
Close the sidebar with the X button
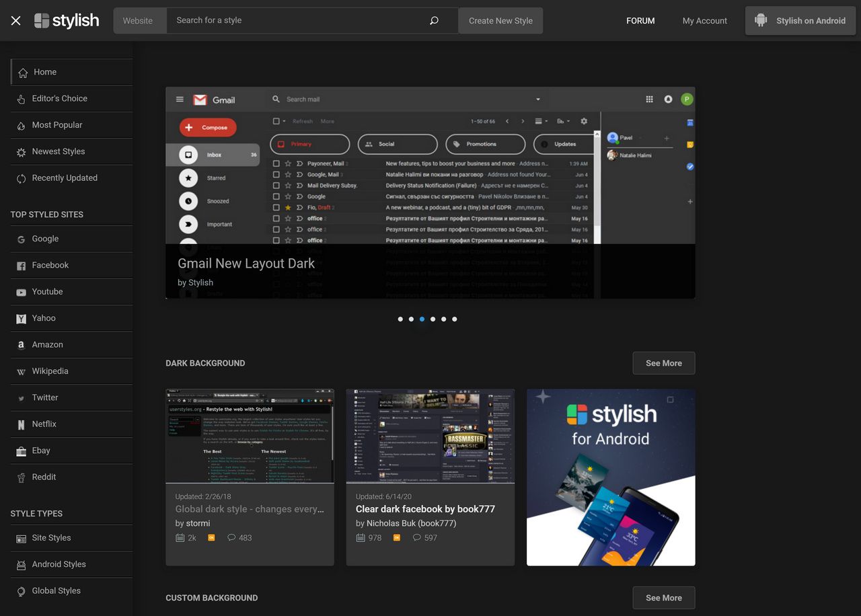(15, 20)
